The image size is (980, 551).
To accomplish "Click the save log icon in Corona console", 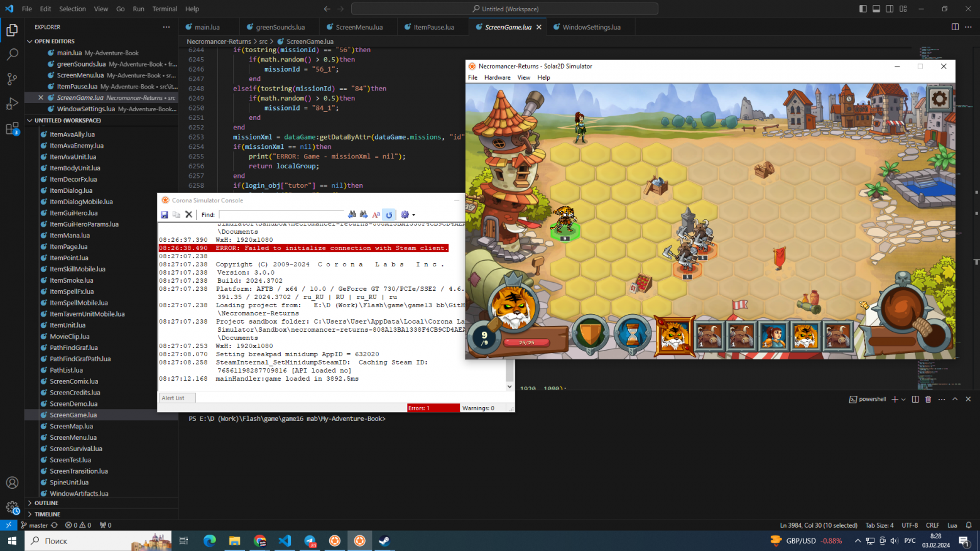I will (165, 215).
